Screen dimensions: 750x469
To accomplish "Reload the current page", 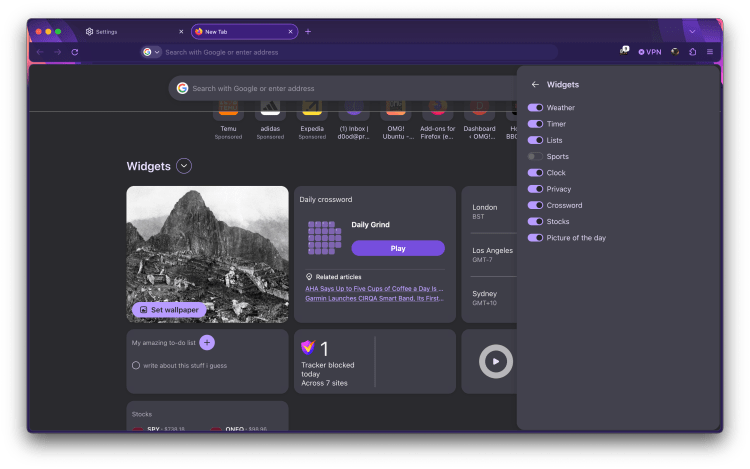I will pyautogui.click(x=75, y=52).
